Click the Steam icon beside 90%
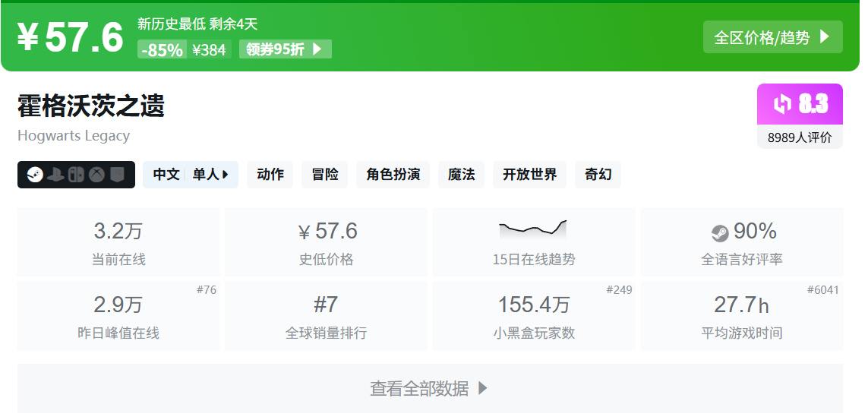Viewport: 868px width, 420px height. pos(720,233)
